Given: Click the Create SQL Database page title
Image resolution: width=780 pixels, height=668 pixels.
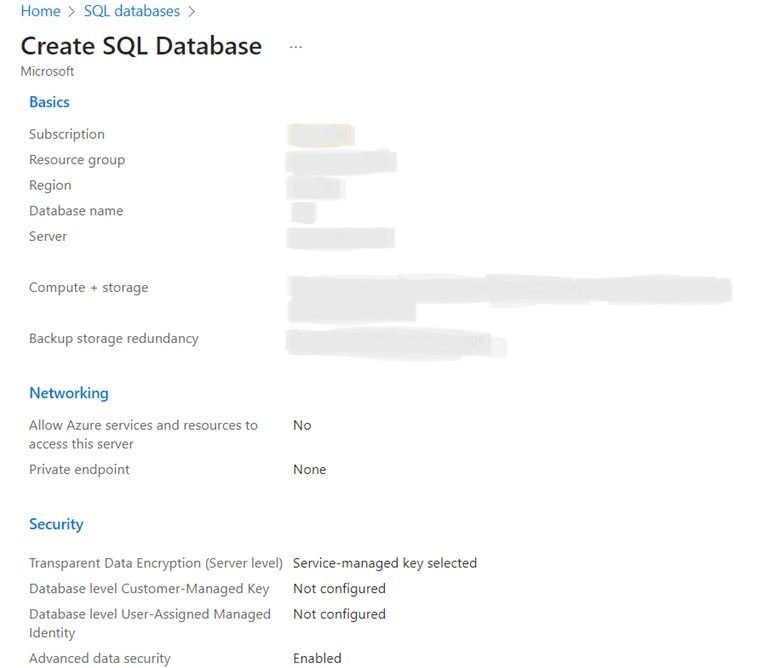Looking at the screenshot, I should click(x=141, y=46).
